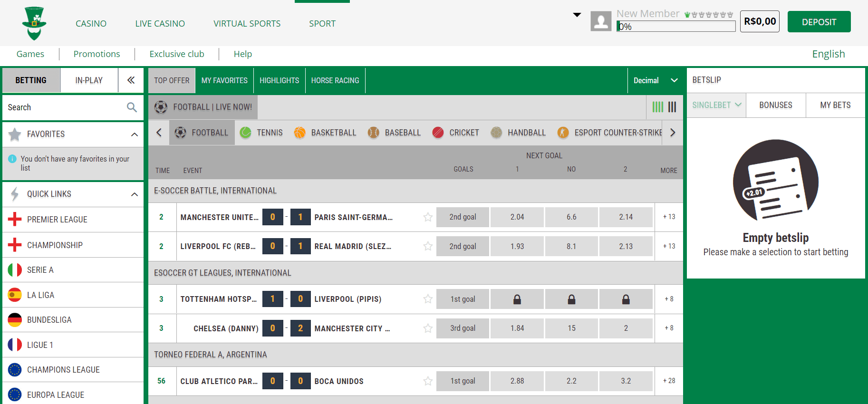Select the four-column layout icon
This screenshot has width=868, height=404.
click(x=657, y=107)
